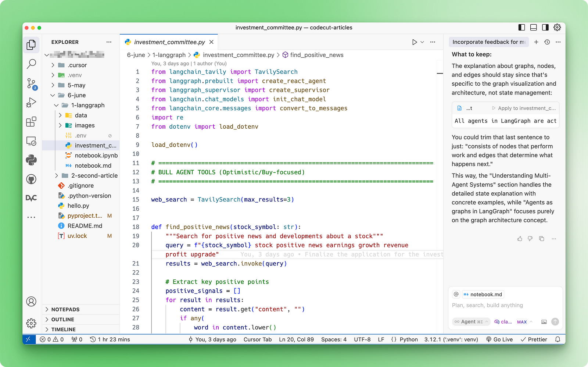This screenshot has height=367, width=588.
Task: Apply code suggestion to investment_committee file
Action: click(524, 108)
